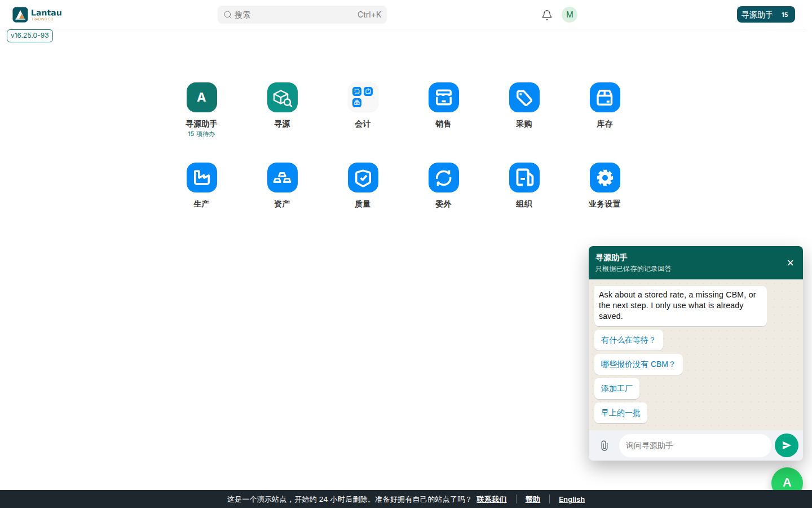
Task: Open the user avatar M menu
Action: pyautogui.click(x=570, y=15)
